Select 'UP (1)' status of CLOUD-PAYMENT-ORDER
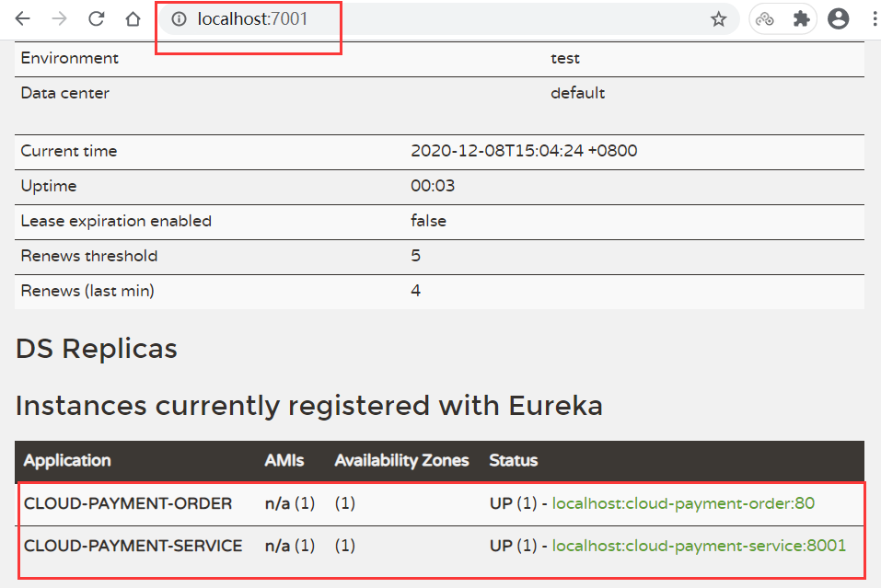The image size is (881, 588). pos(514,503)
